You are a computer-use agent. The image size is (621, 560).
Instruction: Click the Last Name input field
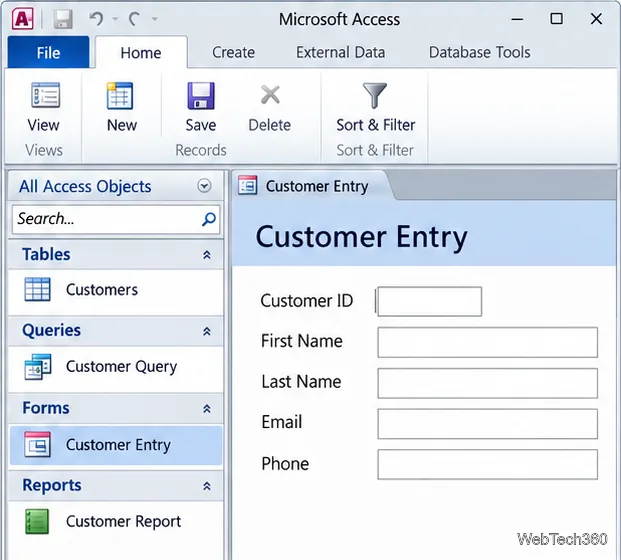coord(488,383)
